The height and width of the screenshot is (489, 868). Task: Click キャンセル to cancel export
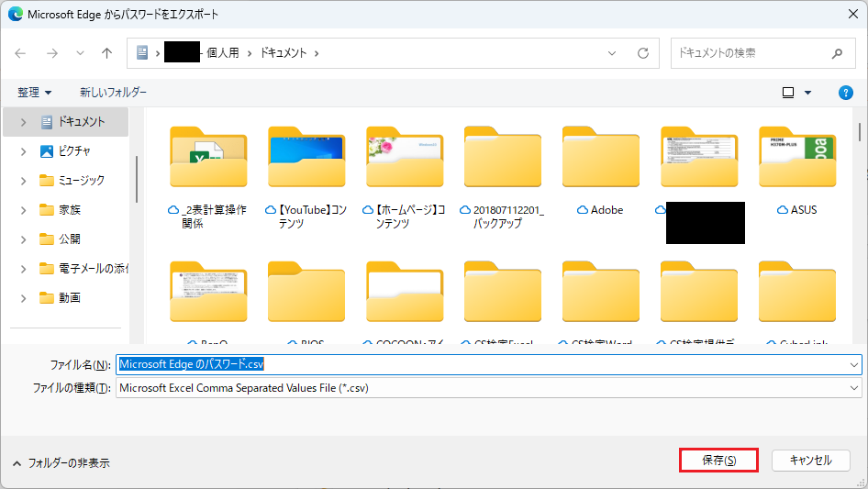point(810,461)
